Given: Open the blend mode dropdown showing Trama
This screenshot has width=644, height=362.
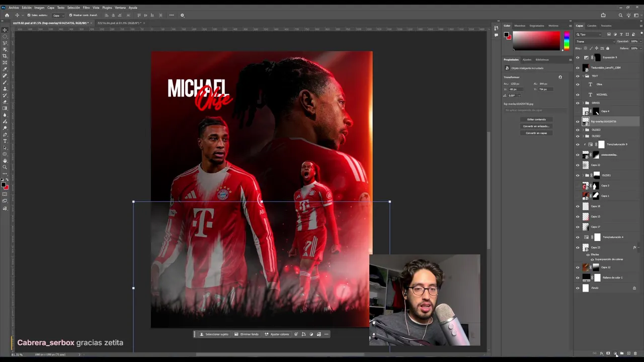Looking at the screenshot, I should pos(595,41).
